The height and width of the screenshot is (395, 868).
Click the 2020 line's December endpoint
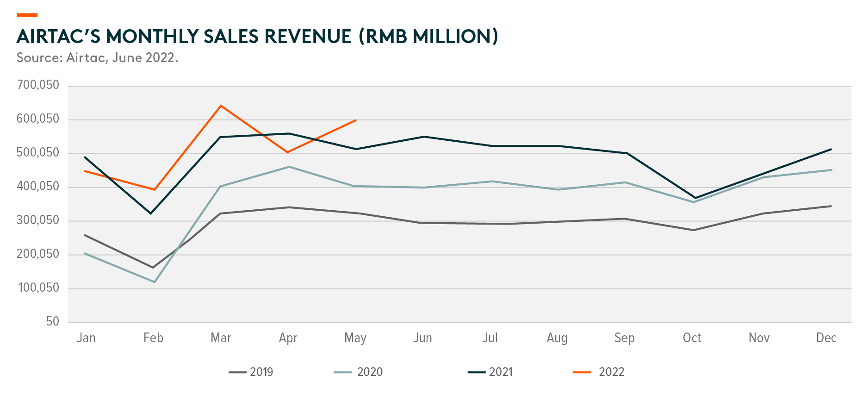click(831, 170)
